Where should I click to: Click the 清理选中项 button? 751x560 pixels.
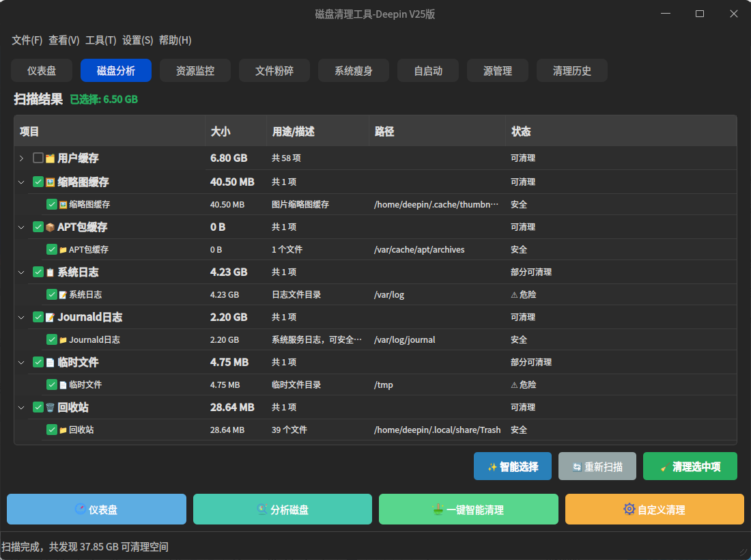coord(690,466)
